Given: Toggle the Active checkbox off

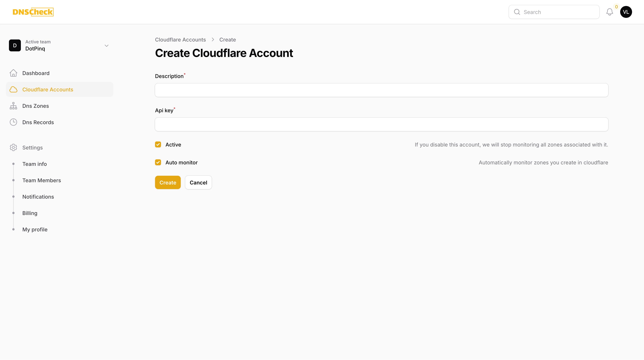Looking at the screenshot, I should [158, 144].
